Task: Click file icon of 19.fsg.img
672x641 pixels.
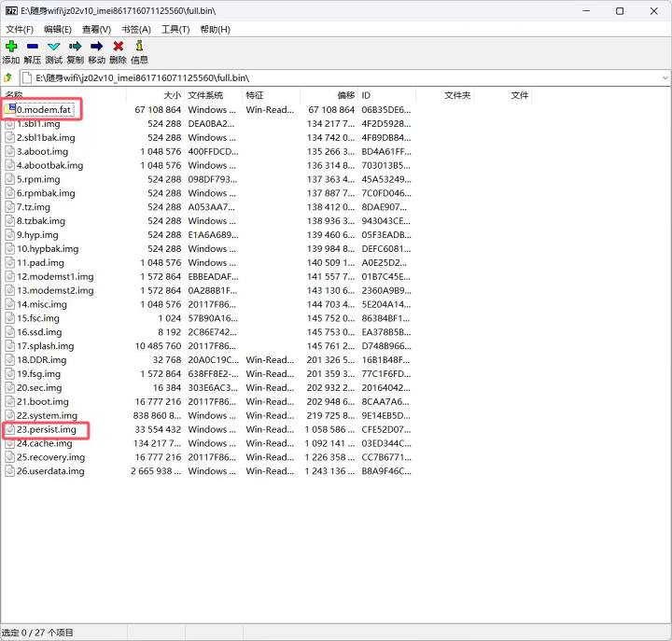Action: point(9,373)
